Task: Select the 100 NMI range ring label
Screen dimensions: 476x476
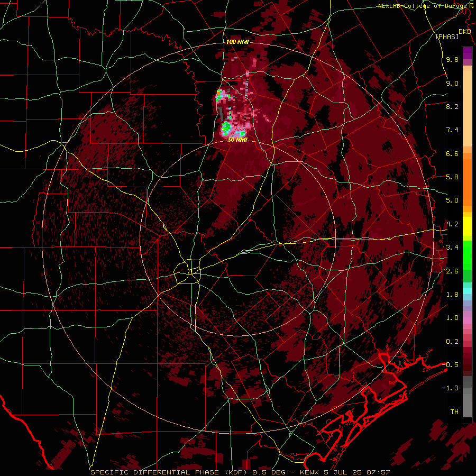Action: click(x=237, y=42)
